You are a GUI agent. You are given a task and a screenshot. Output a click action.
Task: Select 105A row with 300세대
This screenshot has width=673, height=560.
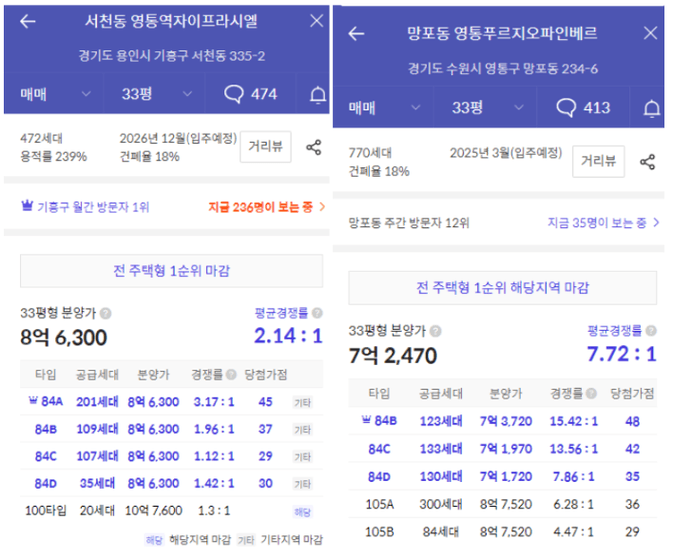(502, 504)
